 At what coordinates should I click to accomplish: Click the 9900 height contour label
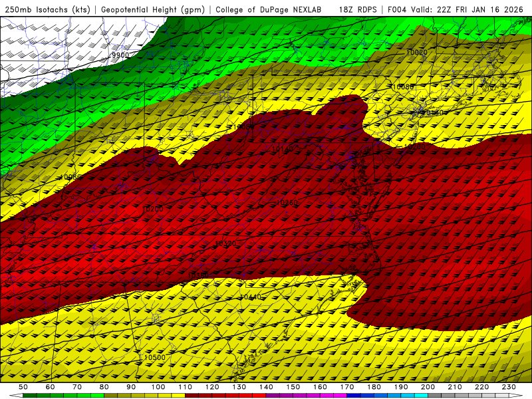coord(120,55)
